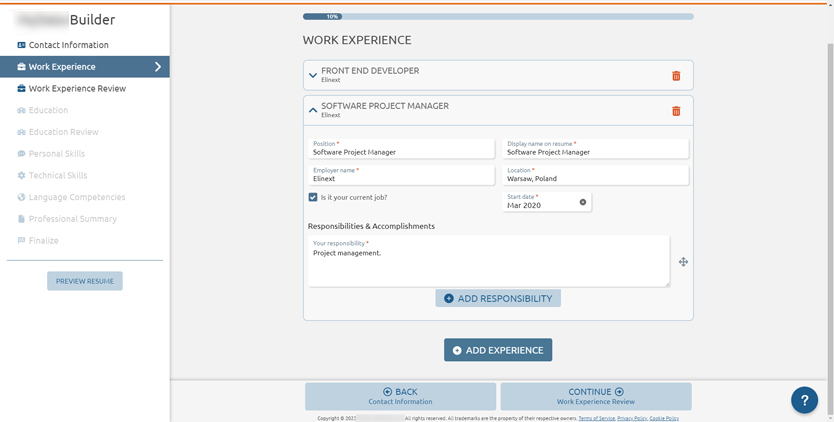Go to Technical Skills section
Image resolution: width=834 pixels, height=422 pixels.
[57, 175]
